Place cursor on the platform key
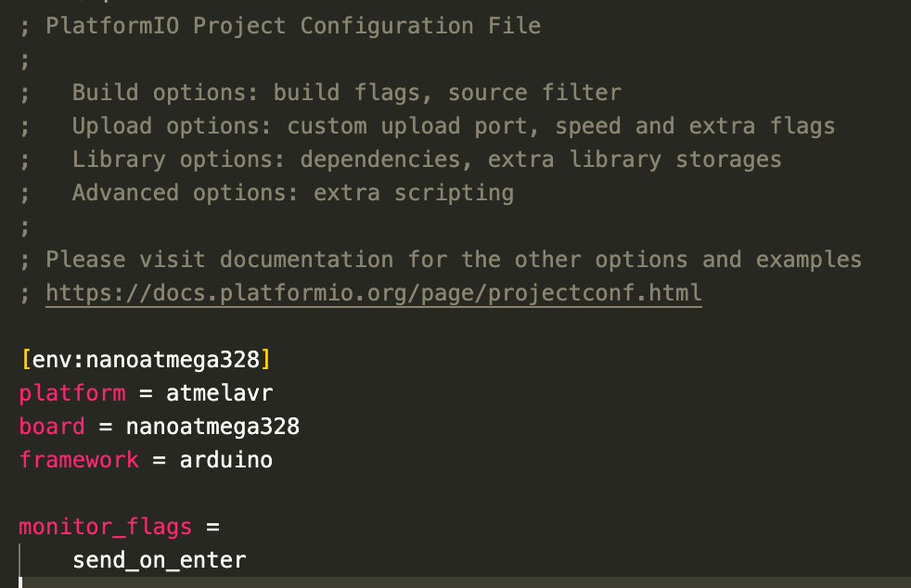Viewport: 911px width, 588px height. point(72,393)
